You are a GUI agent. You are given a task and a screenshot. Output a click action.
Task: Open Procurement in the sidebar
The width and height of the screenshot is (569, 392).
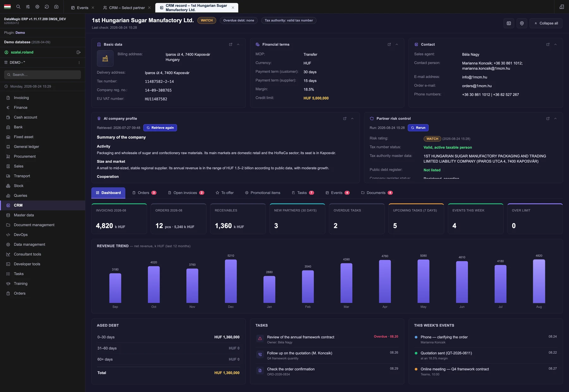43,156
